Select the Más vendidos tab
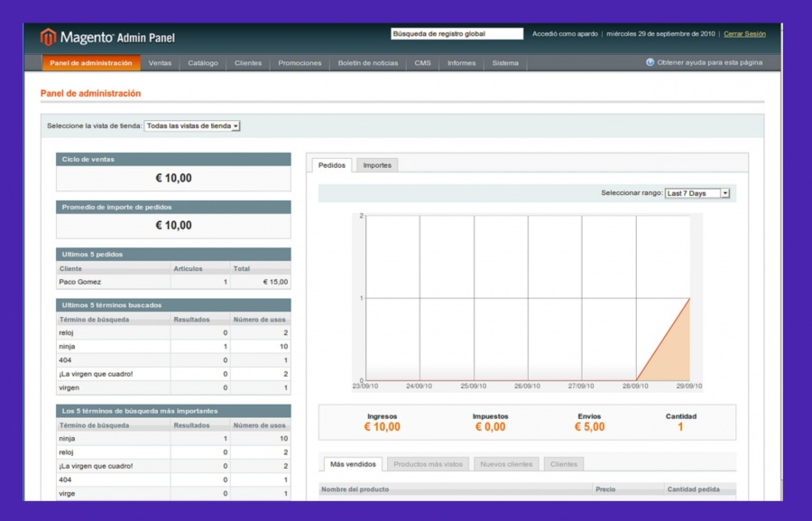This screenshot has width=812, height=521. 353,464
